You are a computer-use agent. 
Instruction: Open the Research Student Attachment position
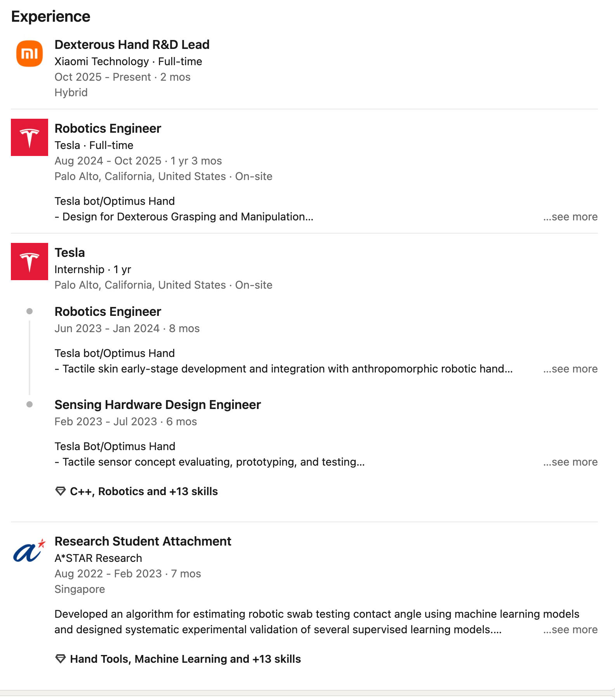pyautogui.click(x=142, y=541)
